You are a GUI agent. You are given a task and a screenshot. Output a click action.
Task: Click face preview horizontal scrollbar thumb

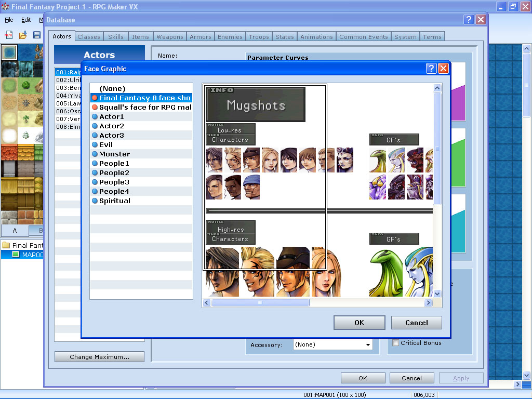point(260,303)
